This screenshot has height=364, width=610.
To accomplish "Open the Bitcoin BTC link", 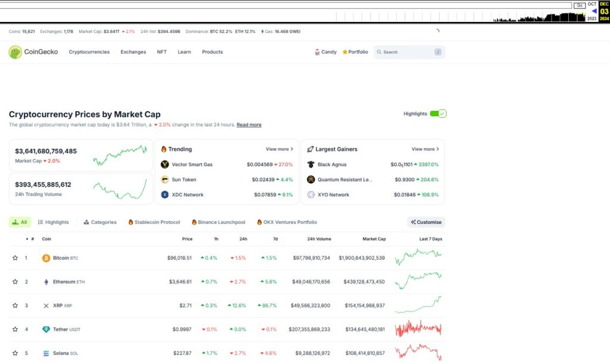I will point(66,258).
